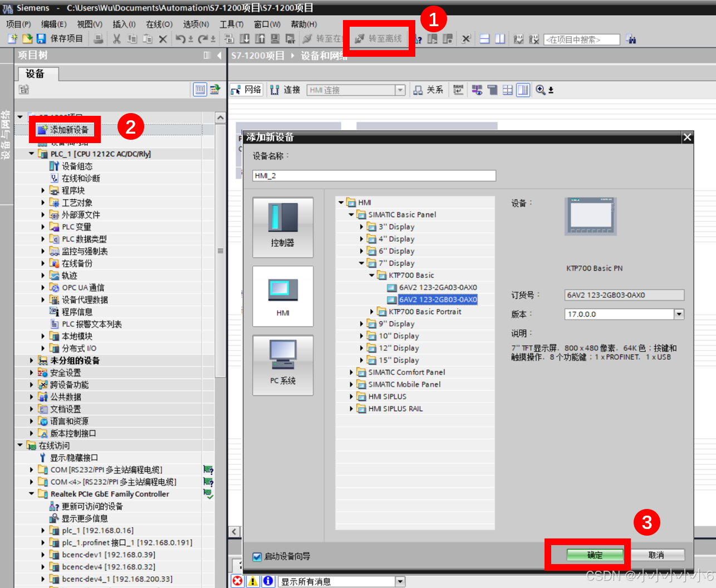The width and height of the screenshot is (716, 588).
Task: Click zoom magnifier icon in network toolbar
Action: pyautogui.click(x=540, y=90)
